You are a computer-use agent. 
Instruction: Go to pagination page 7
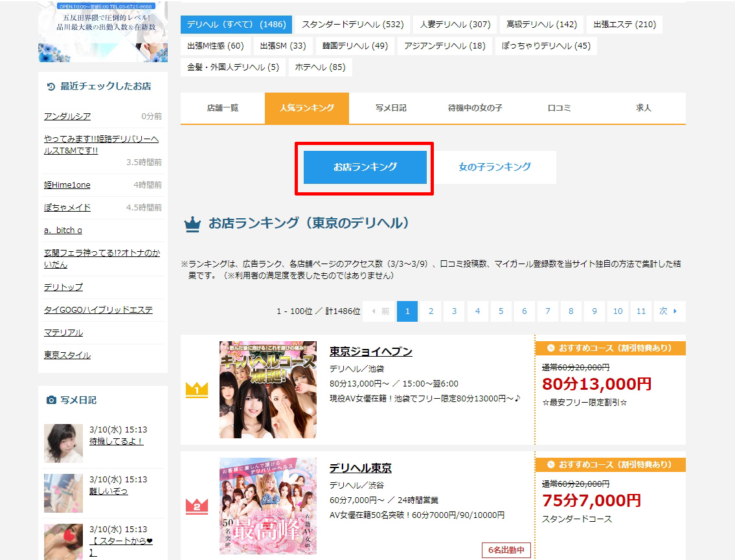[x=547, y=311]
